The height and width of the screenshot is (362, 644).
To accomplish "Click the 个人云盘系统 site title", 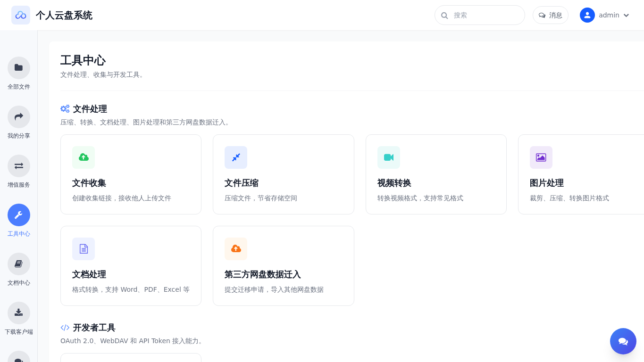I will [x=64, y=15].
